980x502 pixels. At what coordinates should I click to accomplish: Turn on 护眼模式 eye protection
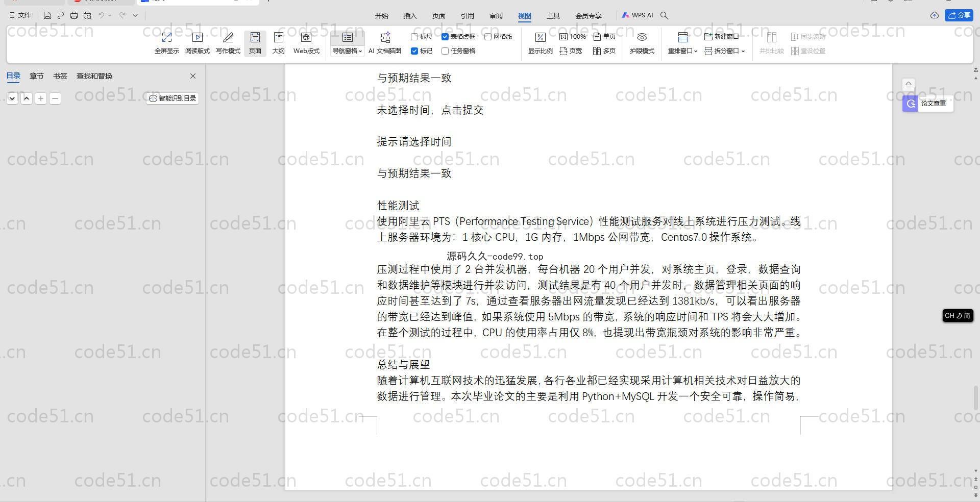pos(642,43)
